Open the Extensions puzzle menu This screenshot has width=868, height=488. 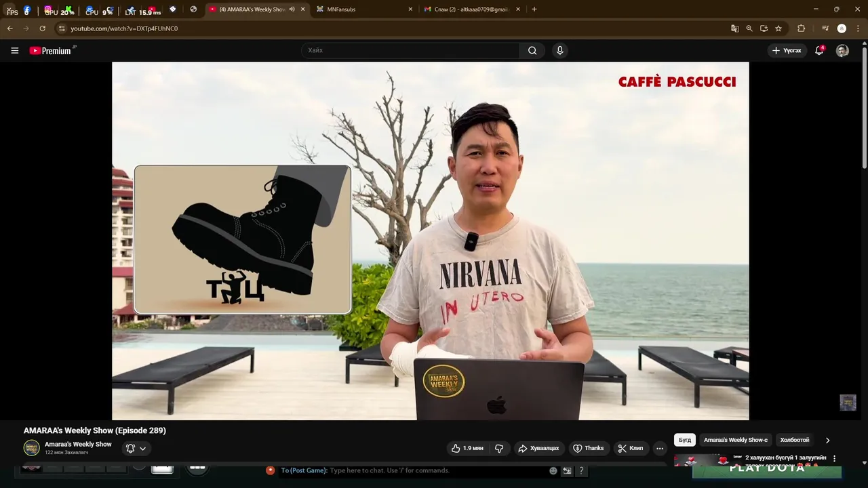click(x=802, y=28)
